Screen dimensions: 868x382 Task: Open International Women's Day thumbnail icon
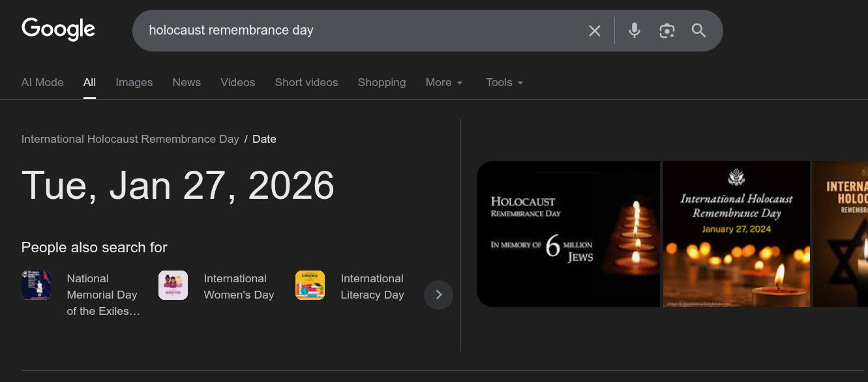pos(173,286)
